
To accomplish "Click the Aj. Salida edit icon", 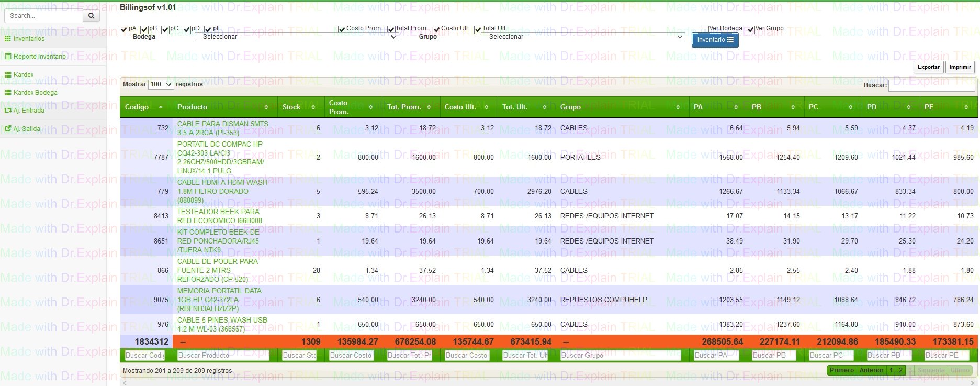I will (7, 128).
